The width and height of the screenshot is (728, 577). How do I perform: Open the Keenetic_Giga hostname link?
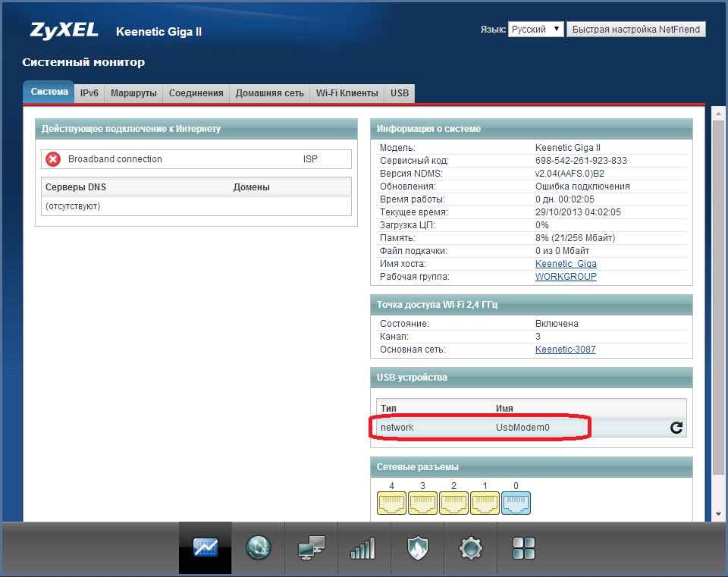coord(566,264)
